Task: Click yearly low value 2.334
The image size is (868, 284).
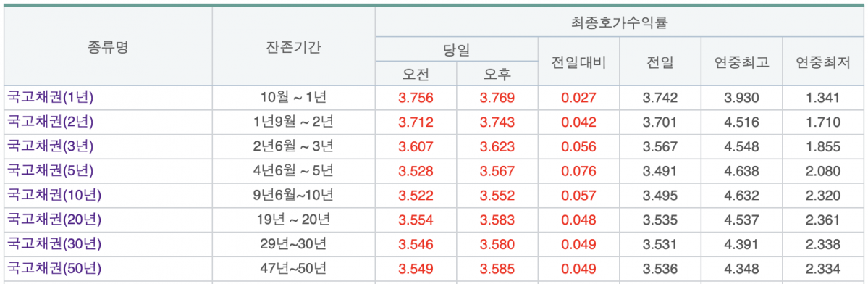Action: pos(823,269)
